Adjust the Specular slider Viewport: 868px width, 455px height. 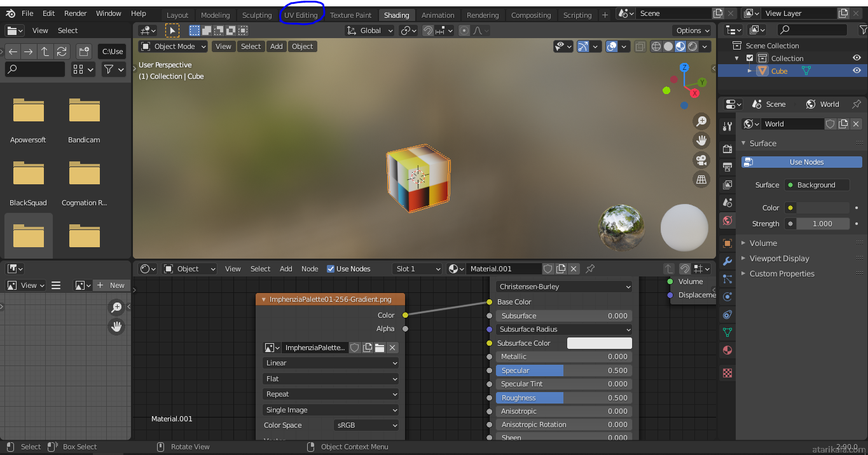pyautogui.click(x=564, y=370)
